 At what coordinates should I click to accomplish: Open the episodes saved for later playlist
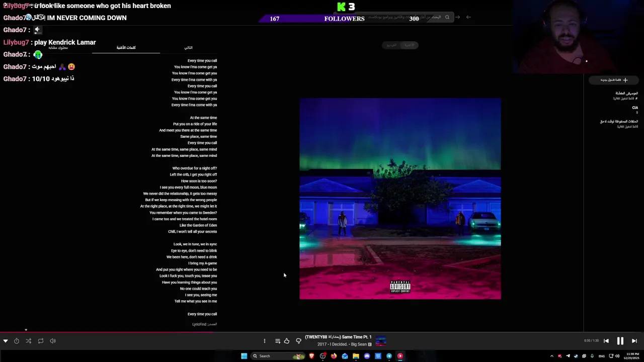tap(619, 124)
